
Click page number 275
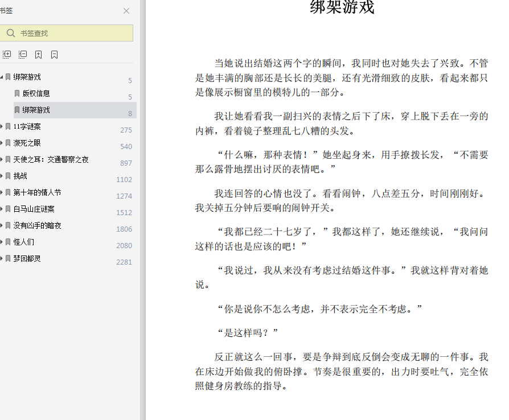[126, 130]
